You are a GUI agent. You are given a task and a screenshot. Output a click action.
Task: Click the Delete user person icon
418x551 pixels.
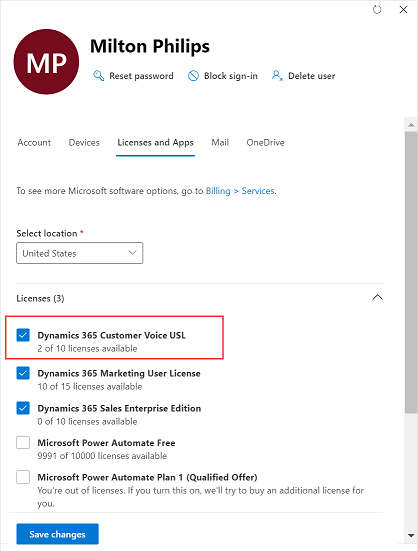(x=277, y=76)
